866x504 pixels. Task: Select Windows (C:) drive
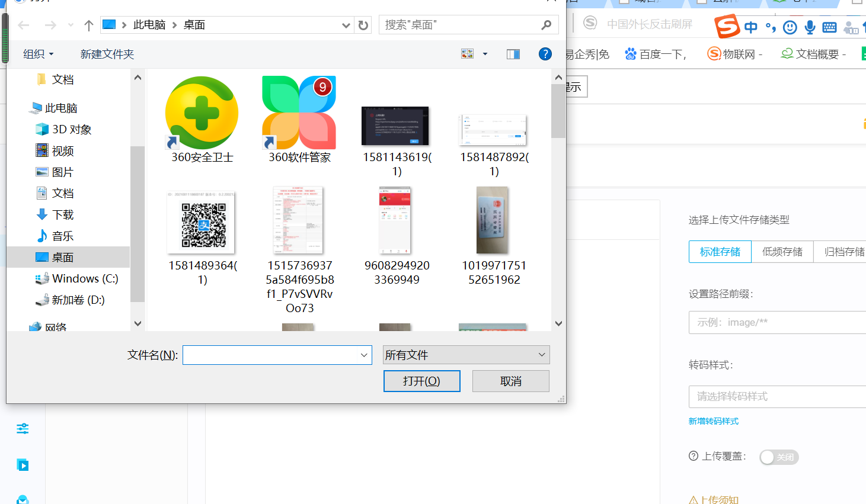pos(77,278)
